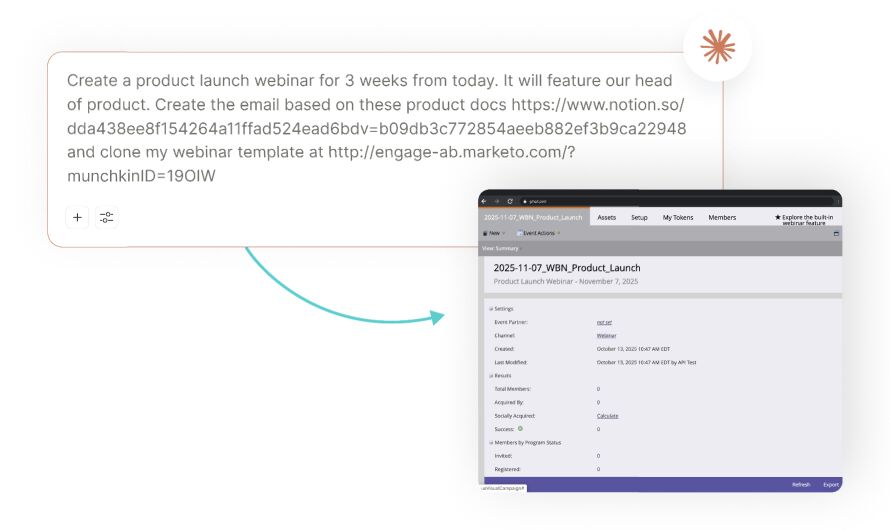This screenshot has width=890, height=530.
Task: Click inside the prompt text box
Action: pos(376,128)
